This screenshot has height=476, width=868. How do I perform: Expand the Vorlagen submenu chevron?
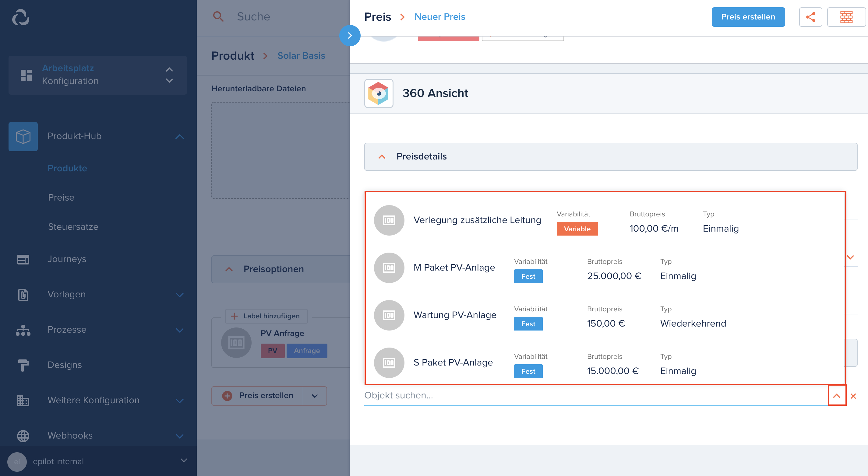click(180, 295)
